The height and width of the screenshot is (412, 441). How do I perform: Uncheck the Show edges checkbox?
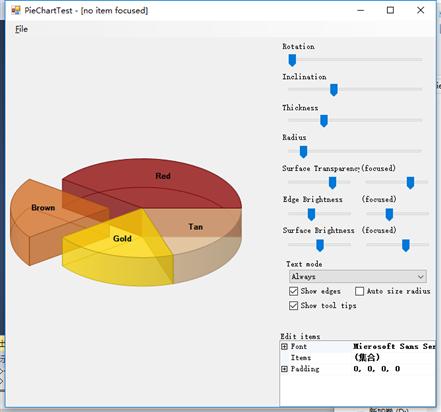click(293, 291)
